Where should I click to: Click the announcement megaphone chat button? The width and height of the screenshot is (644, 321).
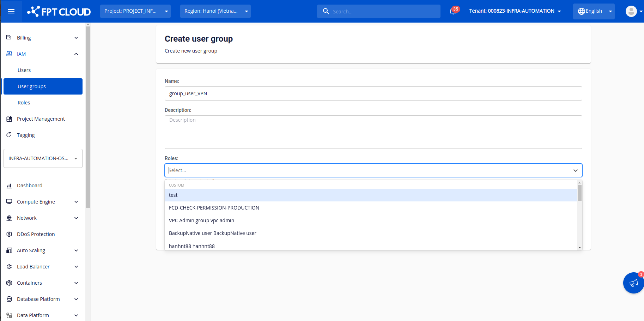(x=633, y=283)
